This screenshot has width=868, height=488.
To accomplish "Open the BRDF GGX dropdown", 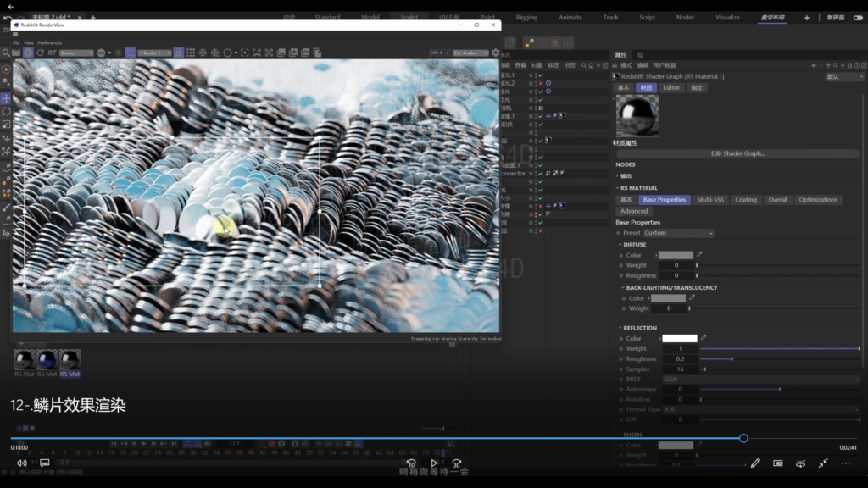I will pos(760,379).
